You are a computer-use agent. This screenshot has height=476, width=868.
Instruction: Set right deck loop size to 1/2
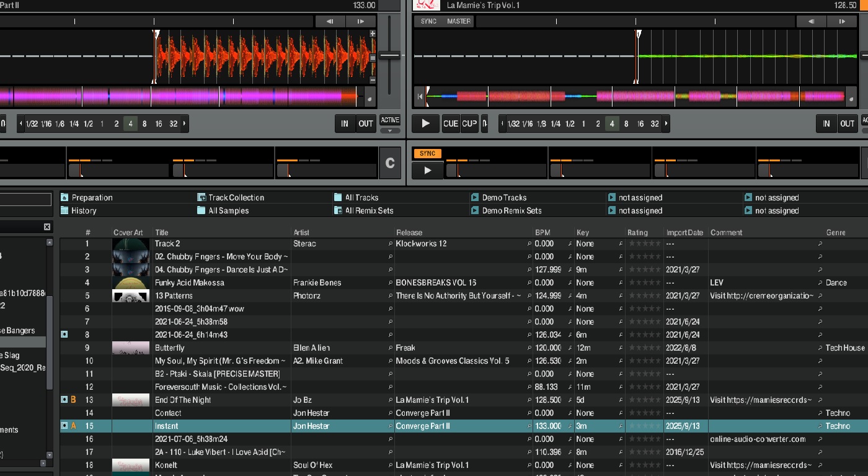570,123
